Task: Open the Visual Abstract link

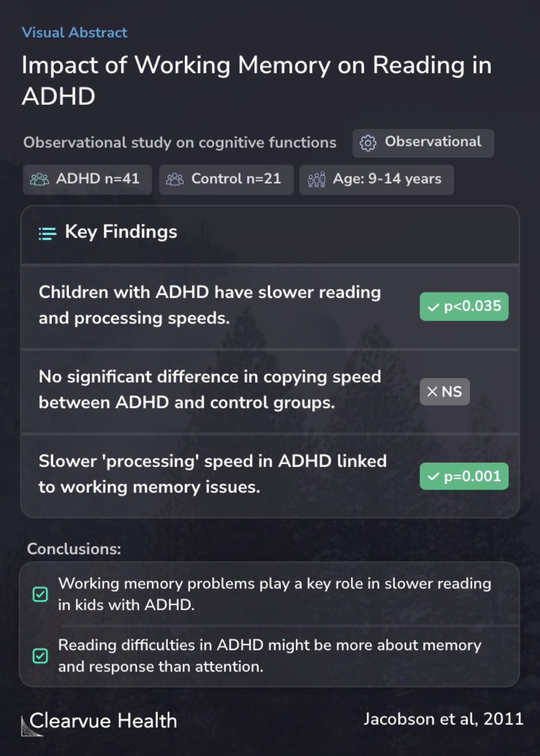Action: (74, 32)
